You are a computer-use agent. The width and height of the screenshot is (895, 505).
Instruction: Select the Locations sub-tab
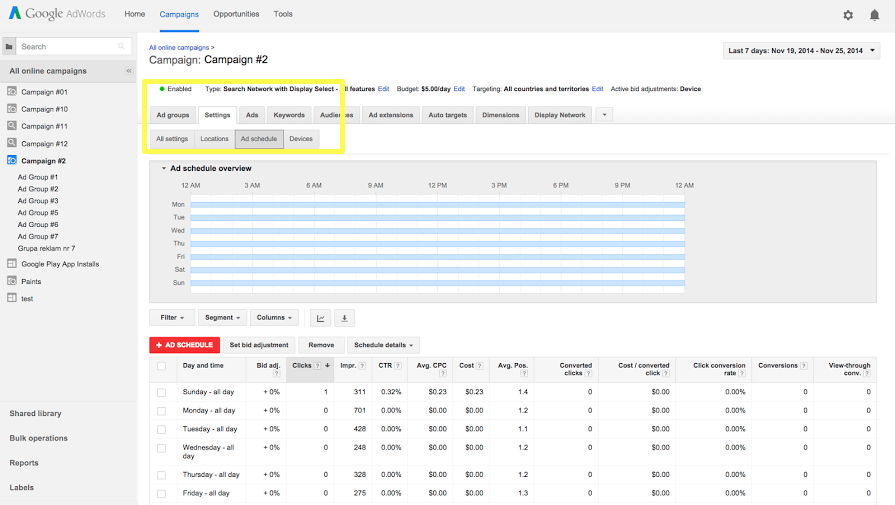(214, 139)
